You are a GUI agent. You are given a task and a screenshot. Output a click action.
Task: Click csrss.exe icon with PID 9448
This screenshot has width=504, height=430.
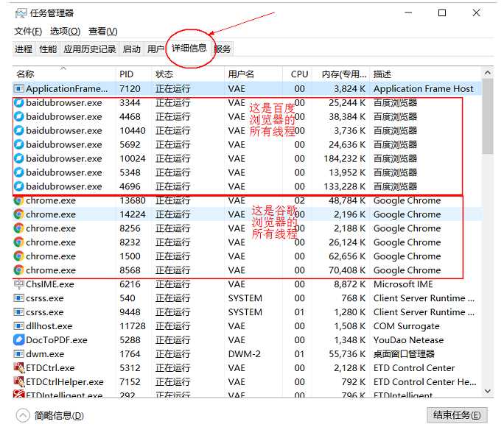(x=19, y=312)
